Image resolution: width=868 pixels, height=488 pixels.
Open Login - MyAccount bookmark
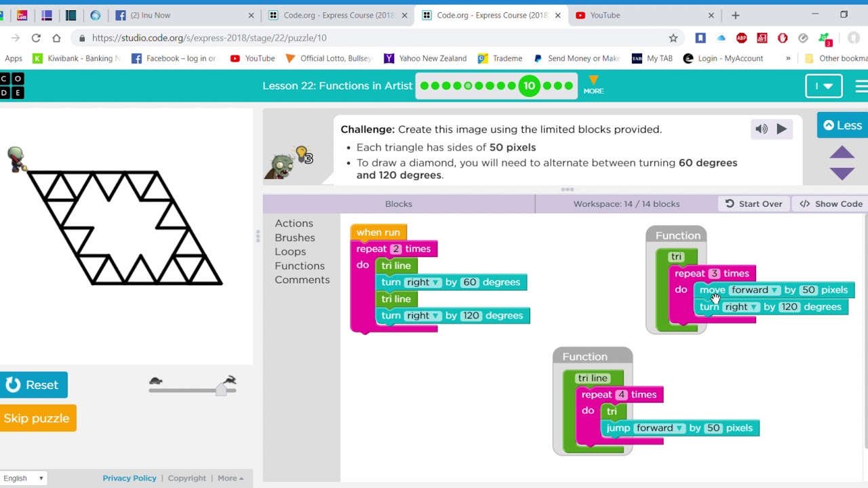pyautogui.click(x=723, y=58)
